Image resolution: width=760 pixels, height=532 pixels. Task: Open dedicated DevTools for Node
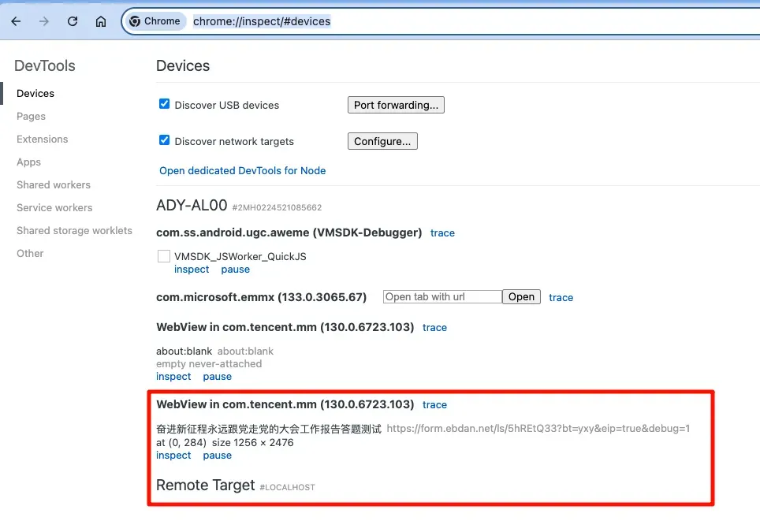[x=242, y=170]
